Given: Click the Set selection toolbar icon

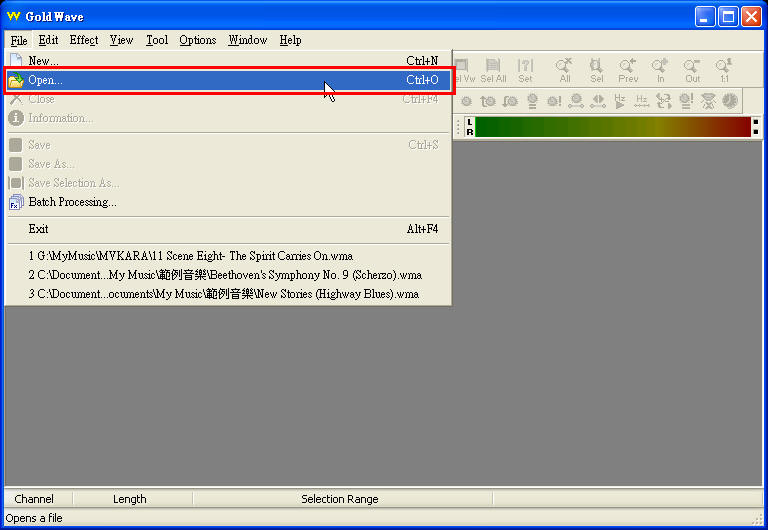Looking at the screenshot, I should pyautogui.click(x=525, y=69).
